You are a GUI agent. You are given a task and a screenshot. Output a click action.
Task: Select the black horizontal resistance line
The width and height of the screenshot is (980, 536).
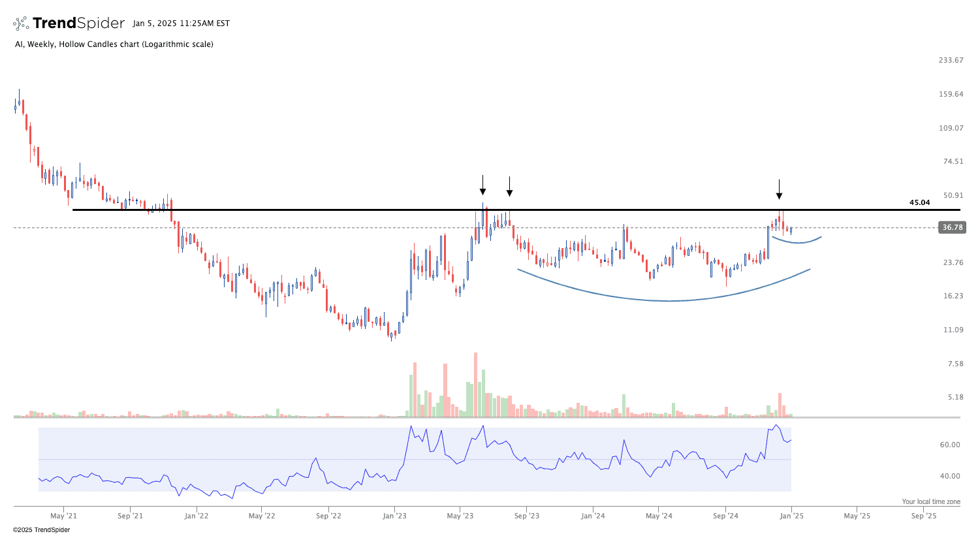point(392,210)
